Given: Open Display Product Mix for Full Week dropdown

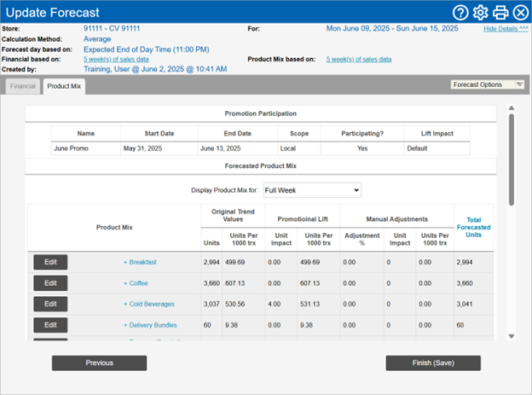Looking at the screenshot, I should (312, 190).
